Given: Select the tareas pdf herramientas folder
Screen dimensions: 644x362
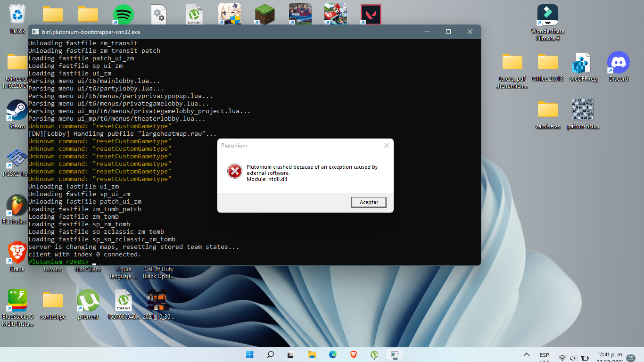Looking at the screenshot, I should pyautogui.click(x=512, y=70).
